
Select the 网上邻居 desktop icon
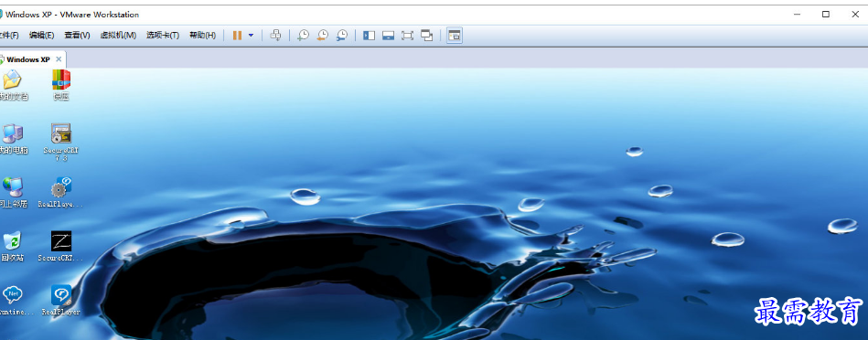coord(13,192)
